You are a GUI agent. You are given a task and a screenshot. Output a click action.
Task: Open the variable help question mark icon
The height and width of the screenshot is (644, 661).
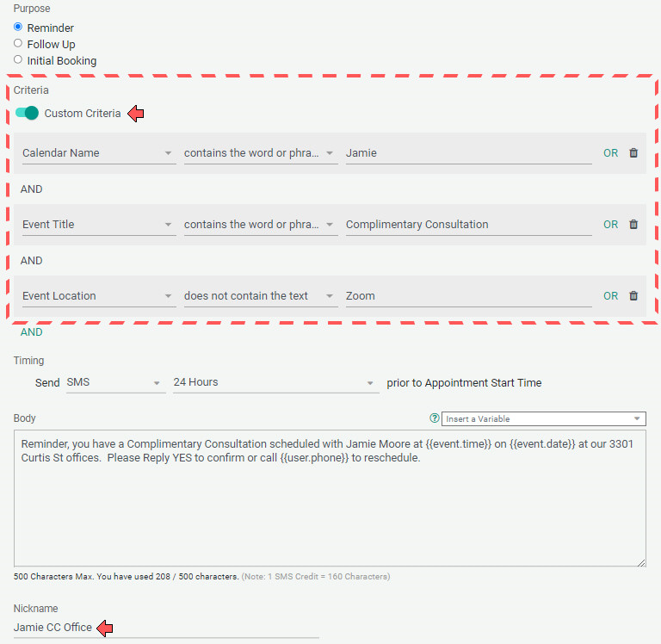click(434, 418)
